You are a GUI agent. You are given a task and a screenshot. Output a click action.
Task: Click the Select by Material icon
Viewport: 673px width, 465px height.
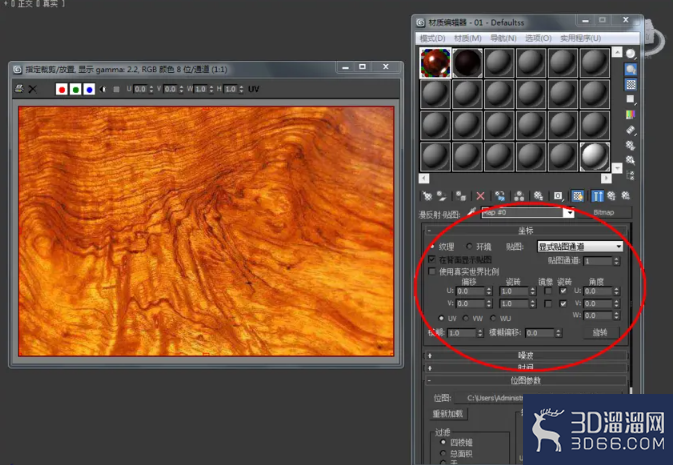631,160
